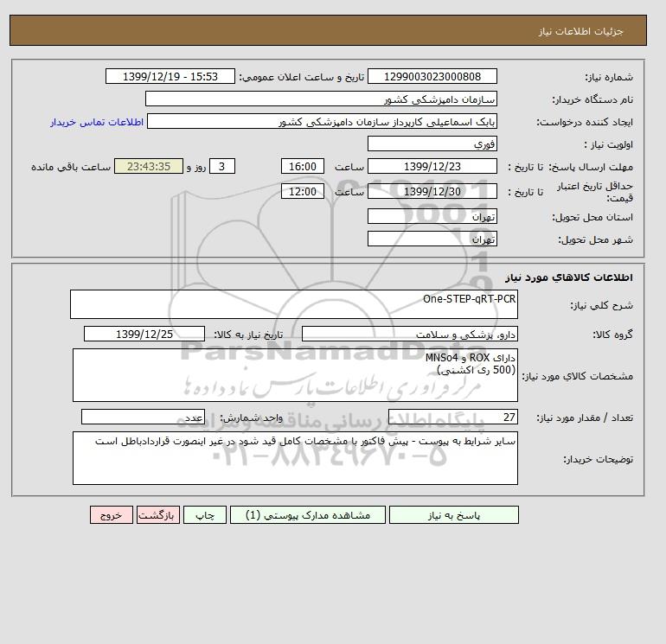
Task: Click the remaining days field showing 3
Action: pos(221,167)
